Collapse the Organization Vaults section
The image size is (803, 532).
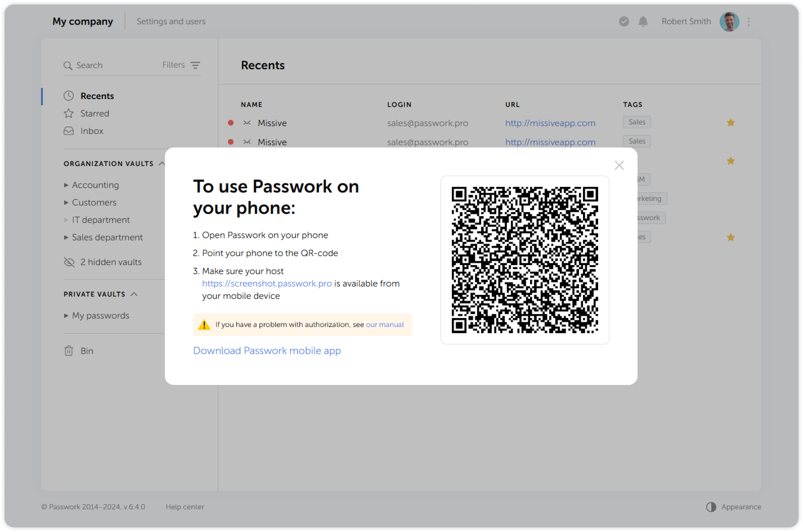(x=162, y=163)
